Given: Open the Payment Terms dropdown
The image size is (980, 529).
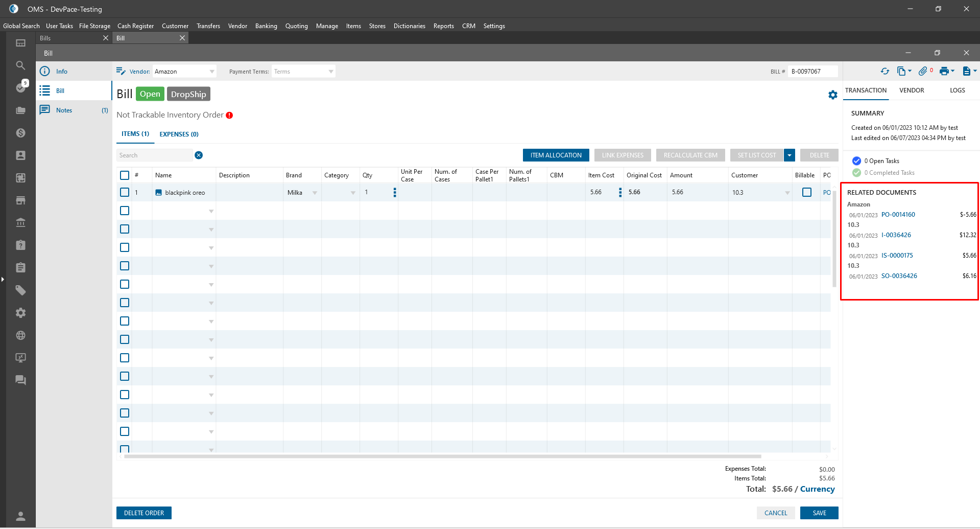Looking at the screenshot, I should (331, 72).
